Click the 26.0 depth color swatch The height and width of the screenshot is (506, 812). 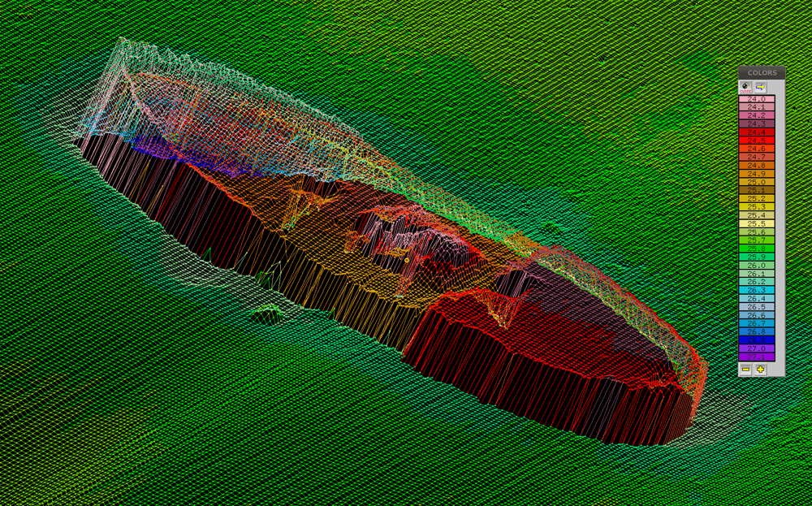tap(757, 266)
